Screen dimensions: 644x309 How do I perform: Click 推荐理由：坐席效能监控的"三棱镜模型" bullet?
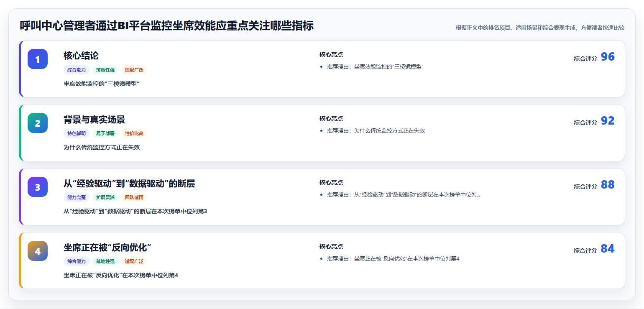(x=375, y=67)
